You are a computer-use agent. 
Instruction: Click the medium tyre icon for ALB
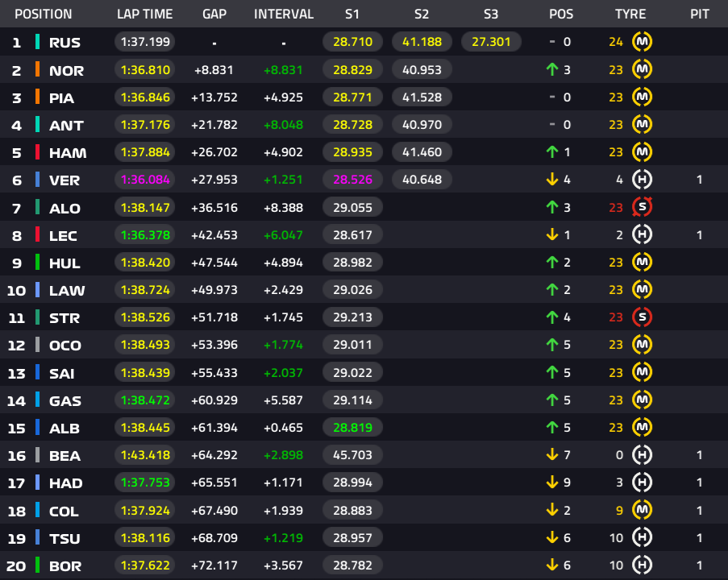642,427
